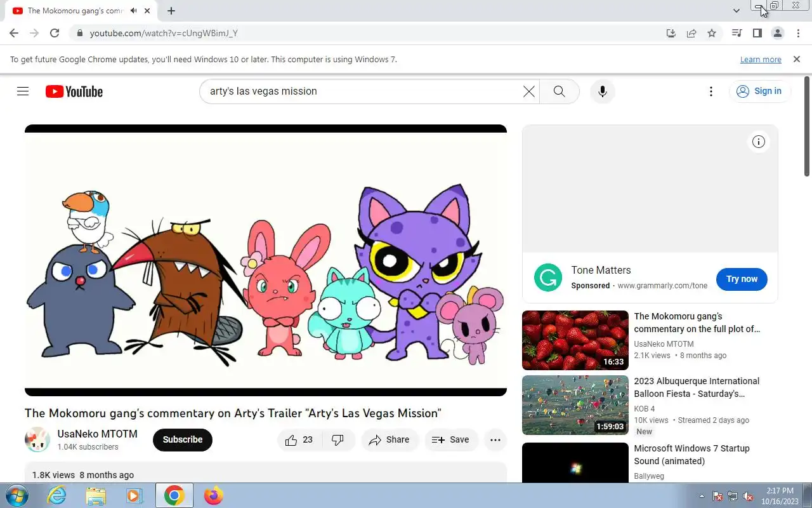Viewport: 812px width, 508px height.
Task: Open the strawberries video thumbnail
Action: [x=575, y=340]
